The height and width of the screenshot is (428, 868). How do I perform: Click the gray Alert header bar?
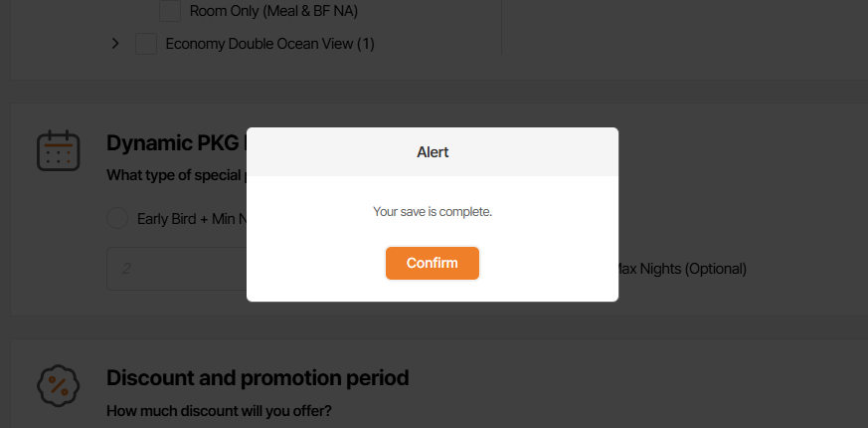537,152
